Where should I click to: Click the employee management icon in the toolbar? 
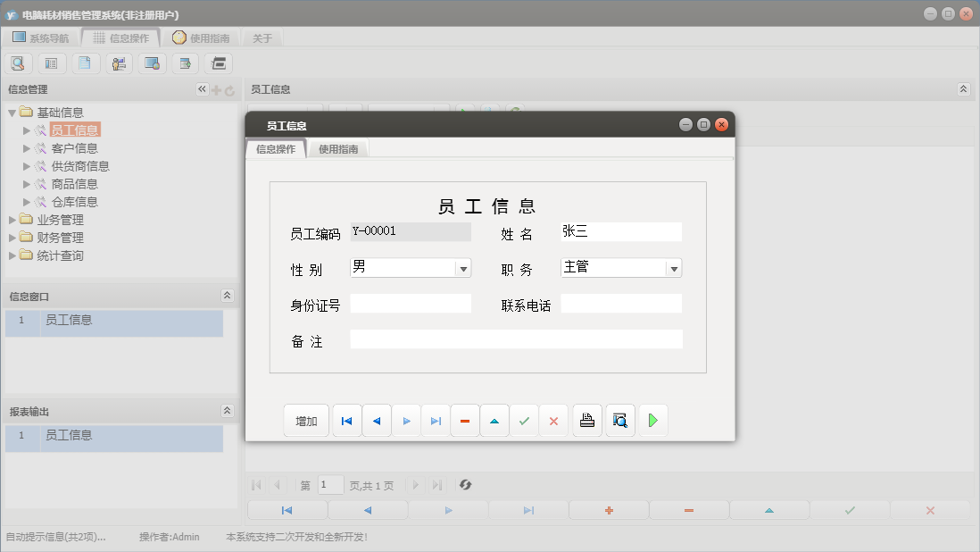(x=119, y=63)
